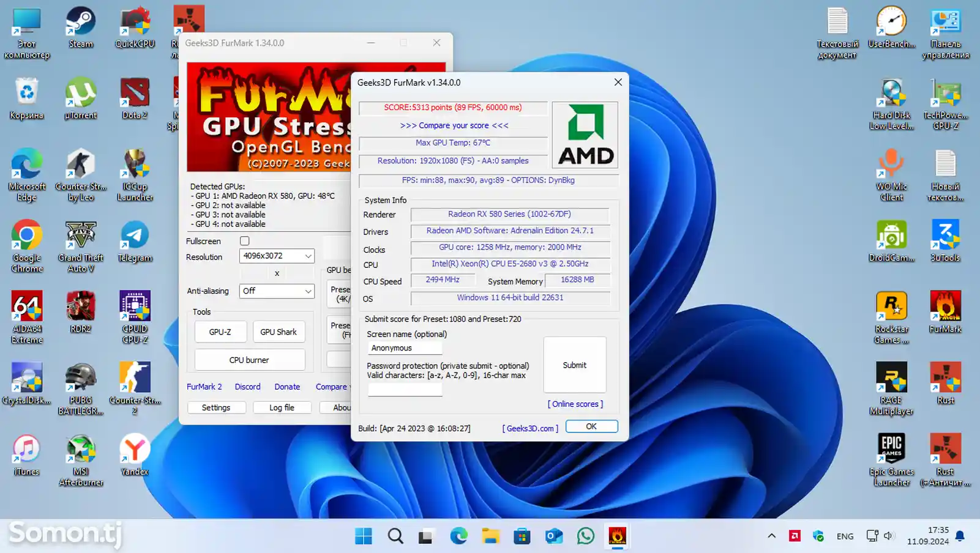Screen dimensions: 980x553
Task: Launch the FurMark desktop shortcut
Action: coord(945,313)
